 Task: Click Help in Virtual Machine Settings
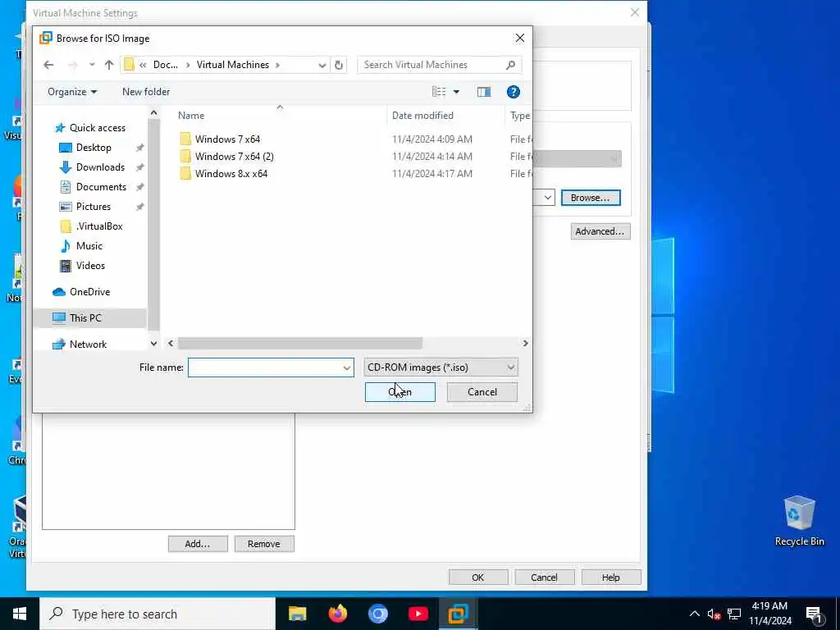click(610, 577)
